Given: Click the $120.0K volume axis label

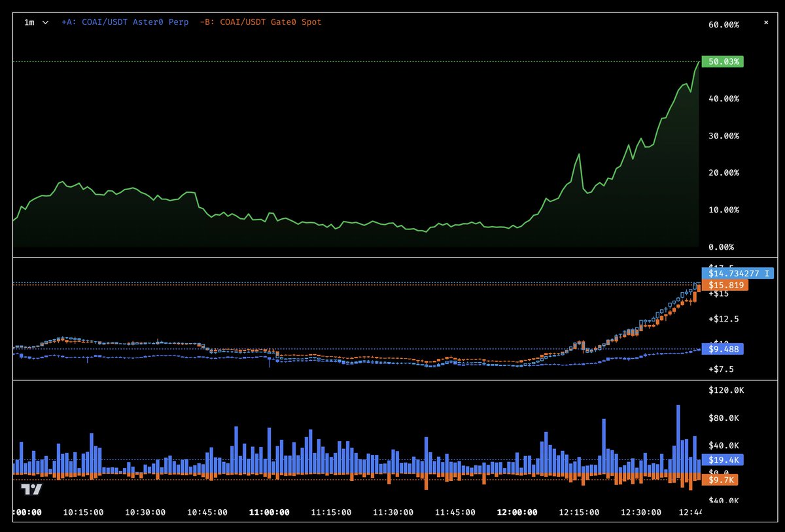Looking at the screenshot, I should (x=727, y=390).
